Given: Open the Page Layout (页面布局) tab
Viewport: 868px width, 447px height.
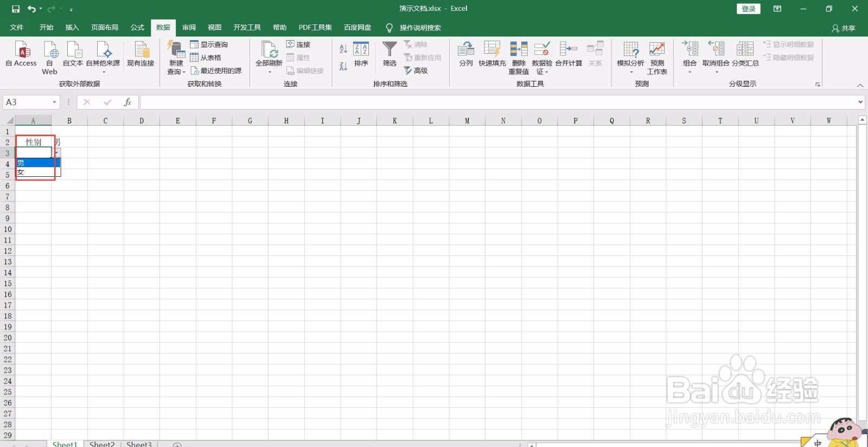Looking at the screenshot, I should point(105,28).
